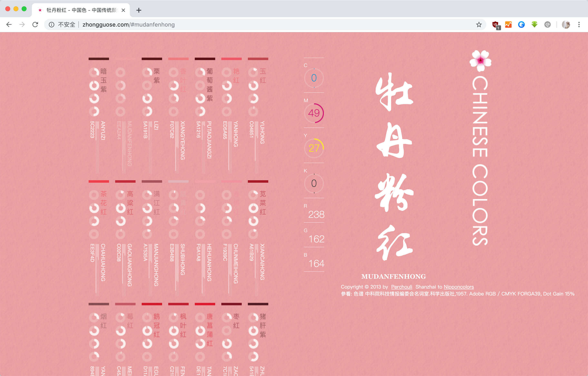Select the 烟红 color entry
588x376 pixels.
pos(99,339)
